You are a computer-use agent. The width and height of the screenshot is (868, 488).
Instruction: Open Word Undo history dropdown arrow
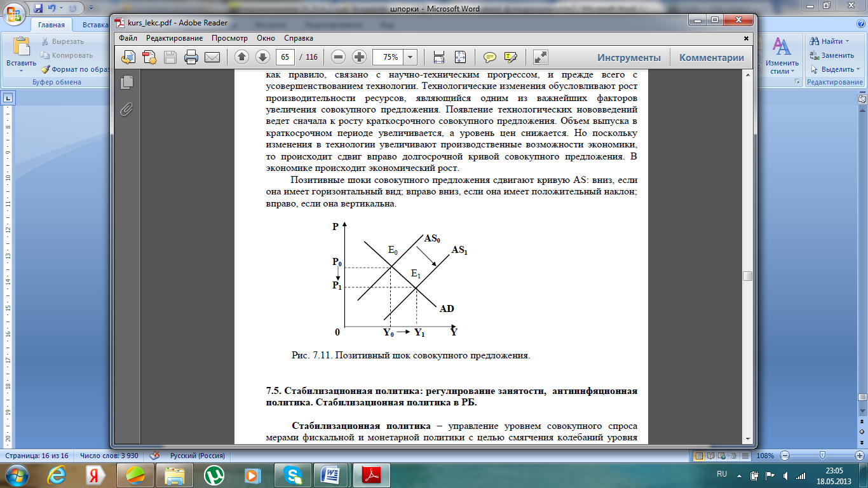[x=62, y=8]
